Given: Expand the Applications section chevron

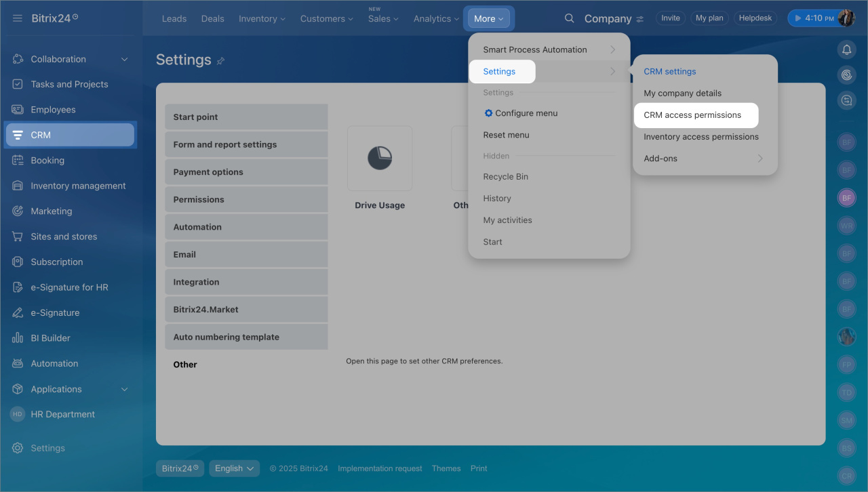Looking at the screenshot, I should click(x=124, y=390).
